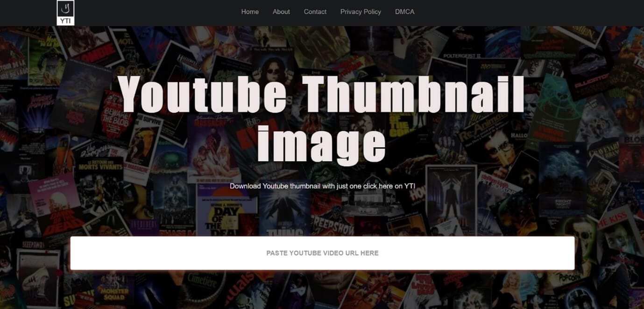Click the YTI logo icon
Image resolution: width=644 pixels, height=309 pixels.
coord(65,13)
